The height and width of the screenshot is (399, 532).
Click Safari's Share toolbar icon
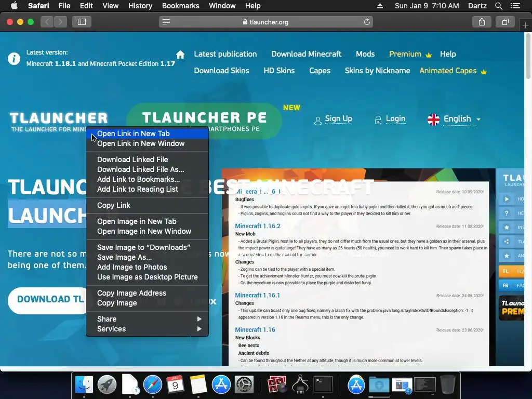482,22
